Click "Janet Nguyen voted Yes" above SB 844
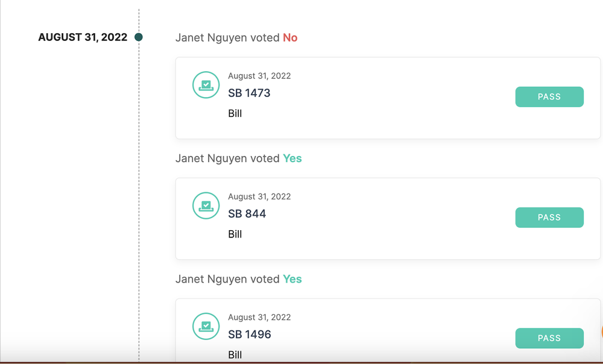 click(238, 158)
